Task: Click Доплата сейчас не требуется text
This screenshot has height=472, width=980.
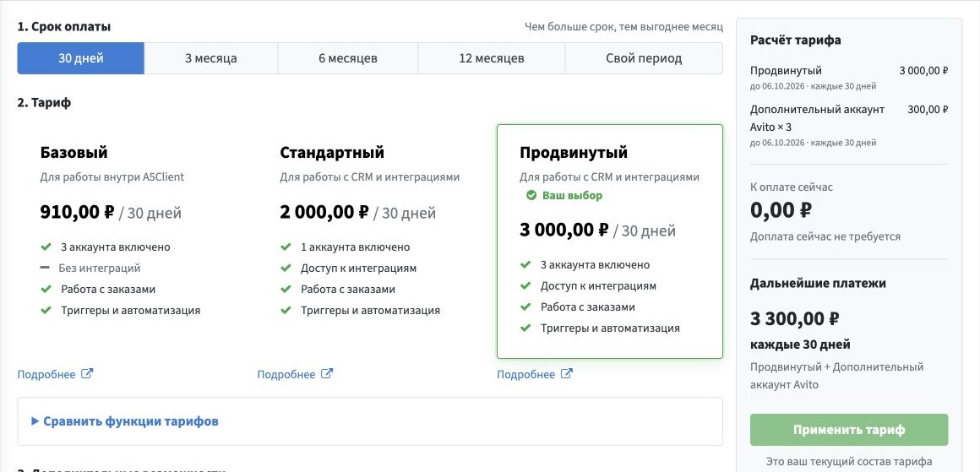Action: click(x=825, y=236)
